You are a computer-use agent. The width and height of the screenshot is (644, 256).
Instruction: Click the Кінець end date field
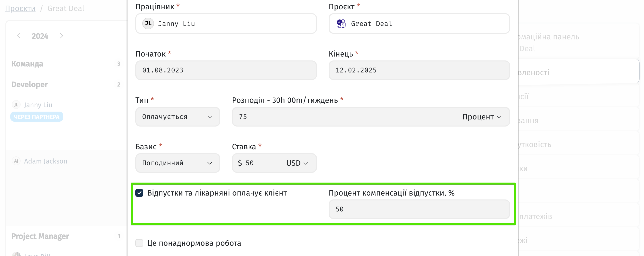tap(419, 70)
